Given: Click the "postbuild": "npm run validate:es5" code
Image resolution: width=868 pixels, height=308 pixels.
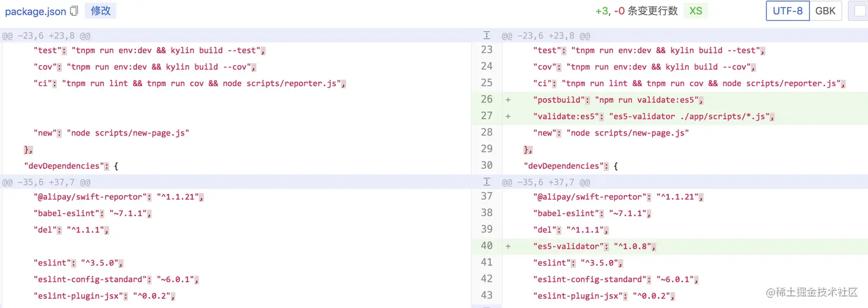Looking at the screenshot, I should (x=618, y=100).
